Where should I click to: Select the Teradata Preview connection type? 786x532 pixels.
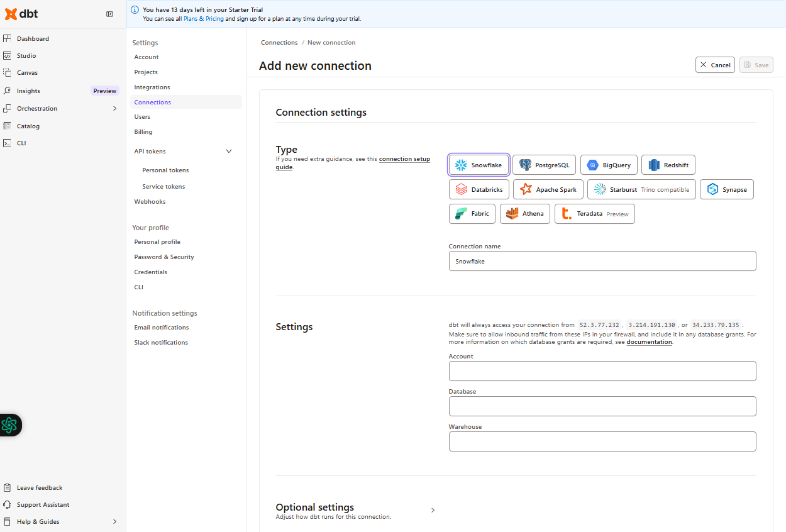tap(595, 214)
